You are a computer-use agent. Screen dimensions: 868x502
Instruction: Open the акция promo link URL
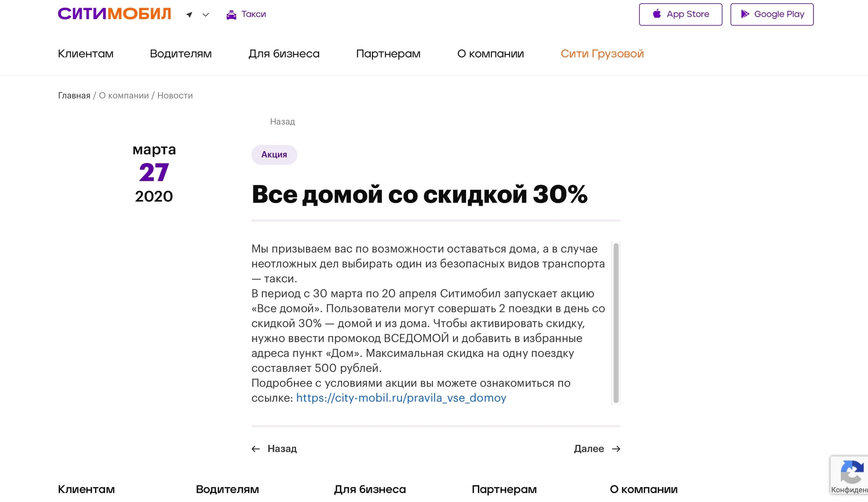(401, 397)
